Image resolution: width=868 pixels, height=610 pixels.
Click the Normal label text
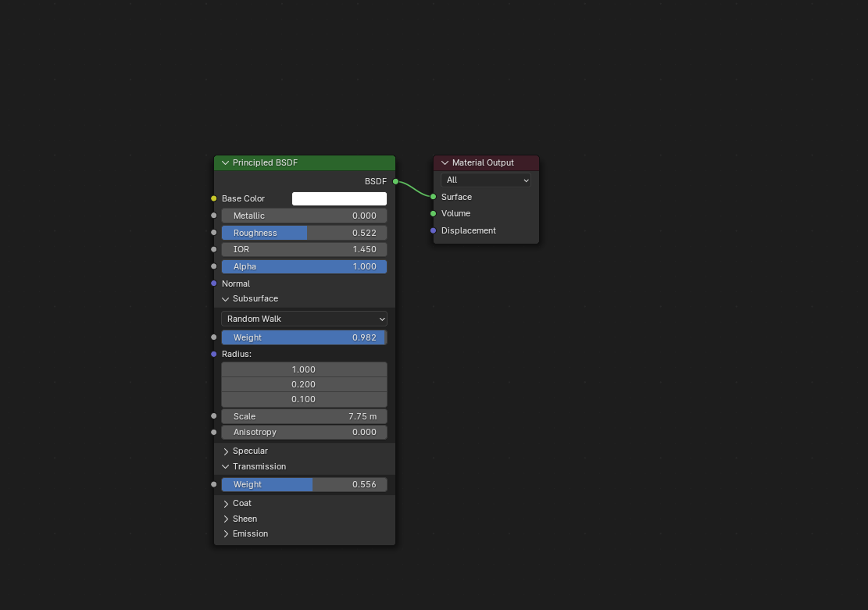tap(236, 284)
